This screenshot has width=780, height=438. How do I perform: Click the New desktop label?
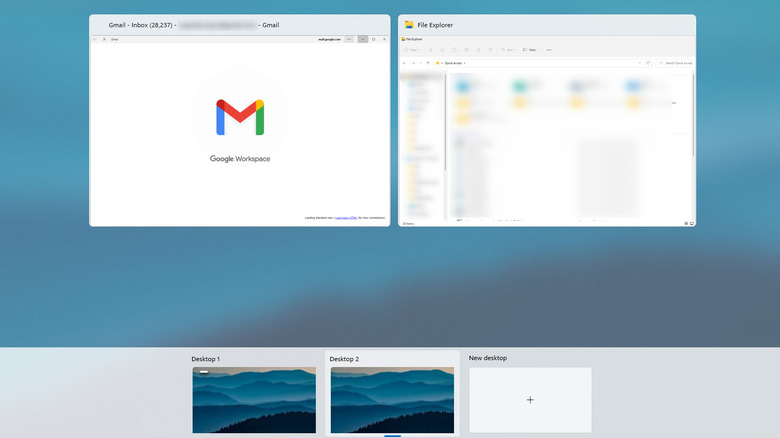pyautogui.click(x=488, y=358)
